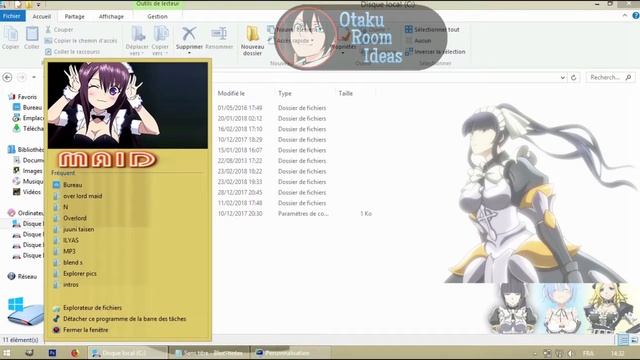Collapse the ribbon with chevron

[x=625, y=16]
